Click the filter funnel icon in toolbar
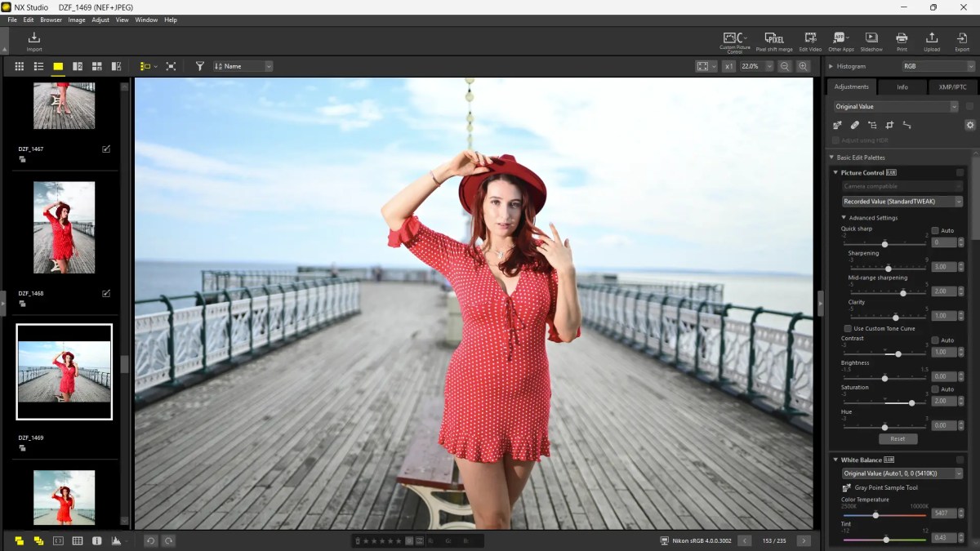 200,66
